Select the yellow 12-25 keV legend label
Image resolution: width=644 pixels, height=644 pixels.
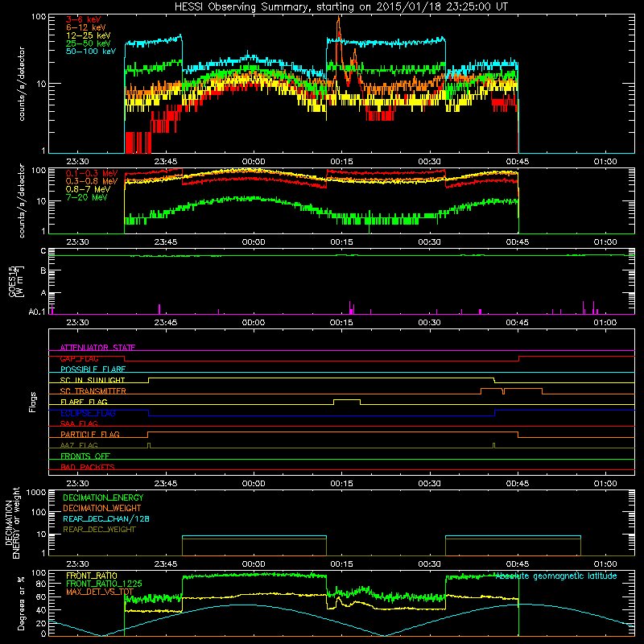88,35
